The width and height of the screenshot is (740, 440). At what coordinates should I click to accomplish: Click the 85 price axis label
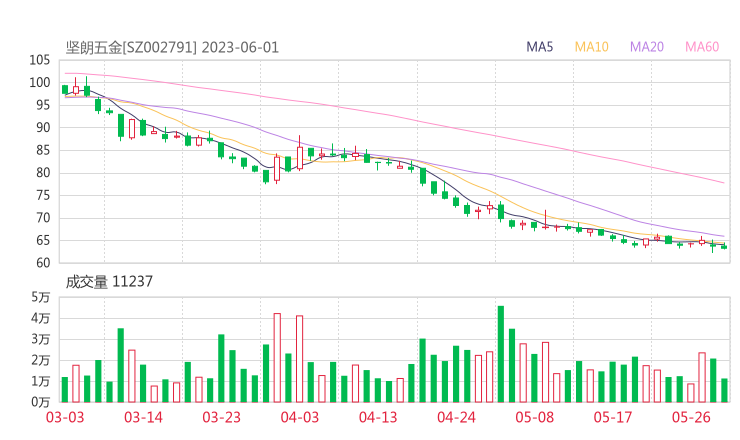43,150
